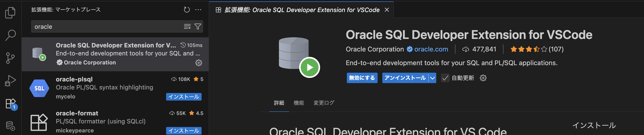Click the oracle-format extension icon
644x135 pixels.
pyautogui.click(x=39, y=122)
